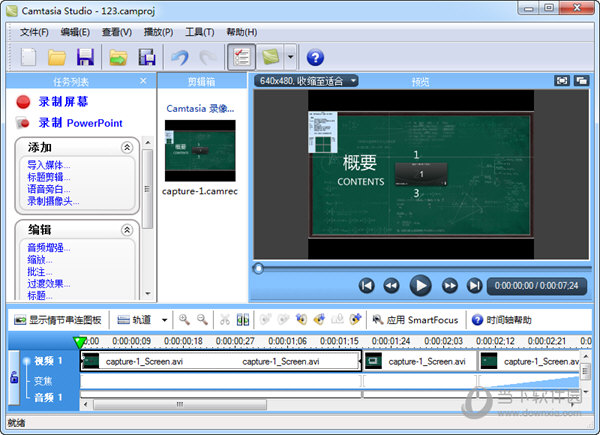Image resolution: width=600 pixels, height=435 pixels.
Task: Click the split clip icon
Action: pos(243,320)
